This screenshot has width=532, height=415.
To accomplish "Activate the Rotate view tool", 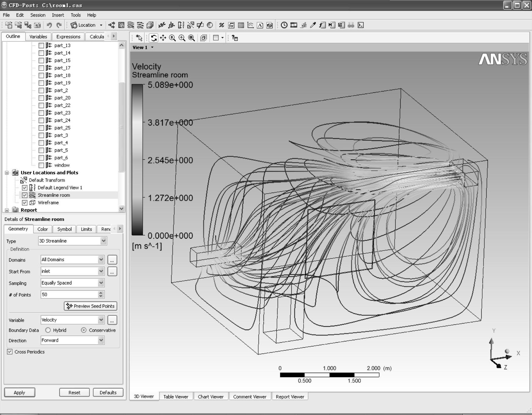I will [x=153, y=38].
